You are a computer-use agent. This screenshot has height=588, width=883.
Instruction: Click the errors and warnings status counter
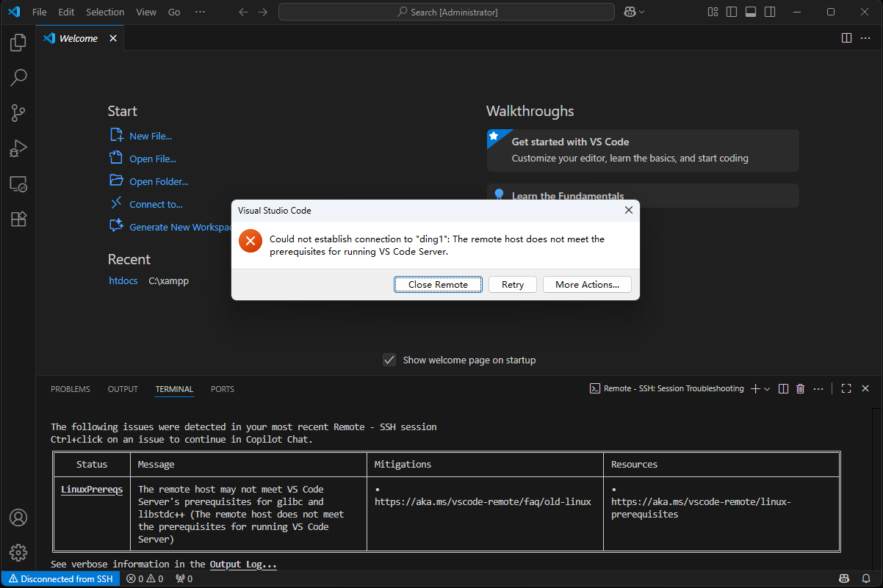point(144,578)
